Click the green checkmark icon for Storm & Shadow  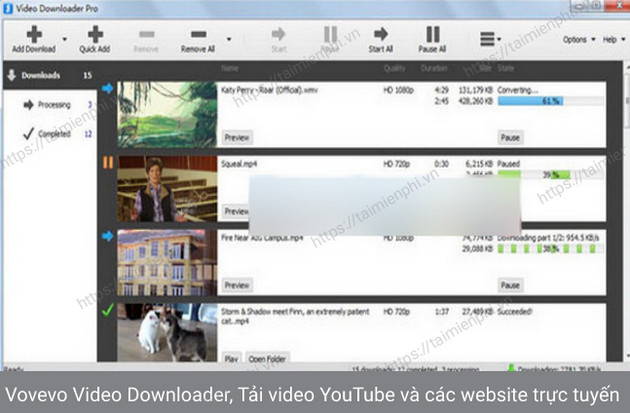click(108, 310)
